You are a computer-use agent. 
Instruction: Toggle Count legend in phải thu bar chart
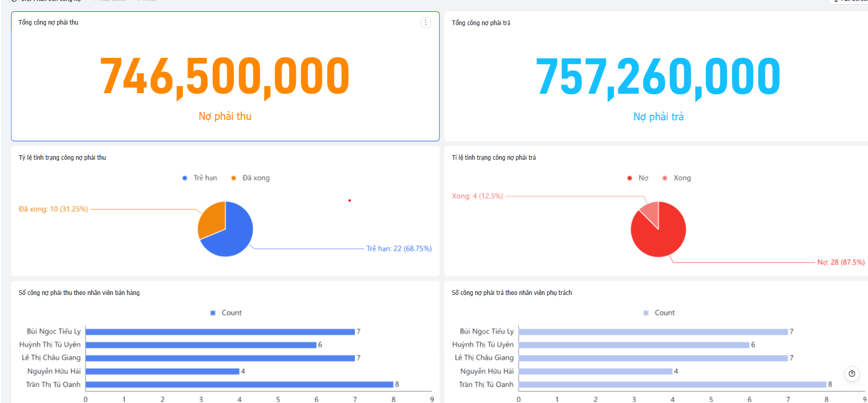tap(226, 312)
